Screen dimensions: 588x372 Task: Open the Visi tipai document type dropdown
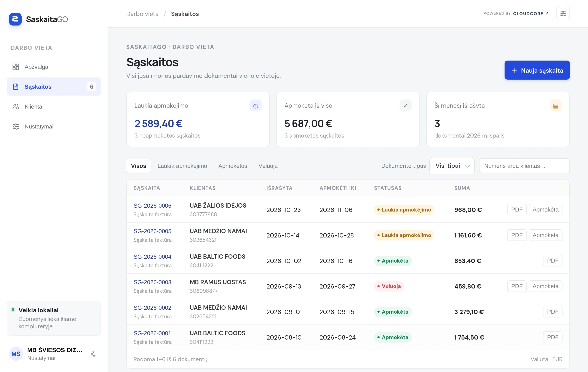(452, 166)
